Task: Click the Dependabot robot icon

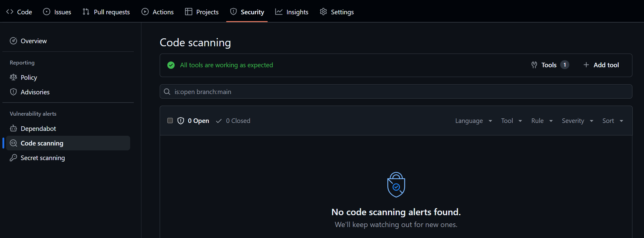Action: (x=13, y=128)
